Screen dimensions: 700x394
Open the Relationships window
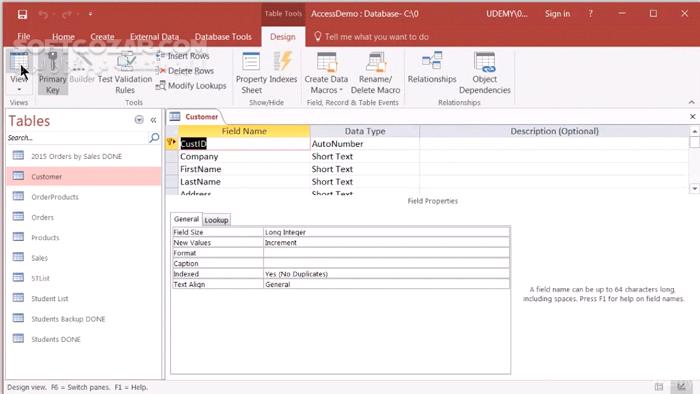point(432,67)
